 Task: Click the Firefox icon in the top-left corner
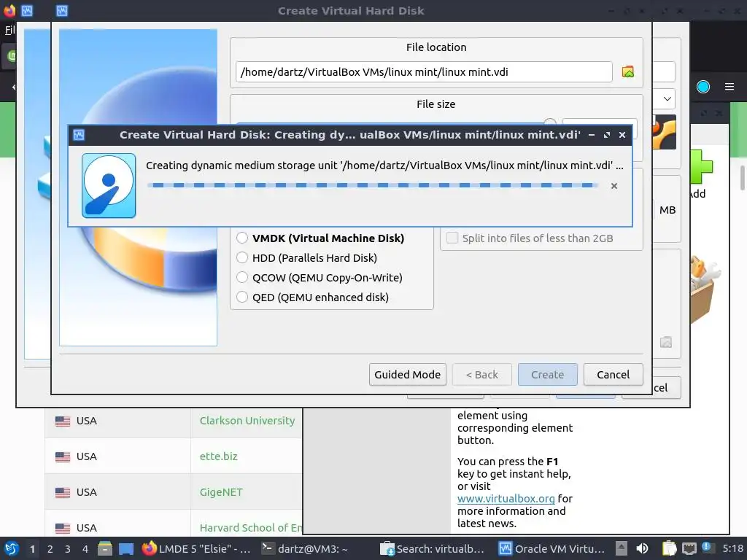(9, 10)
